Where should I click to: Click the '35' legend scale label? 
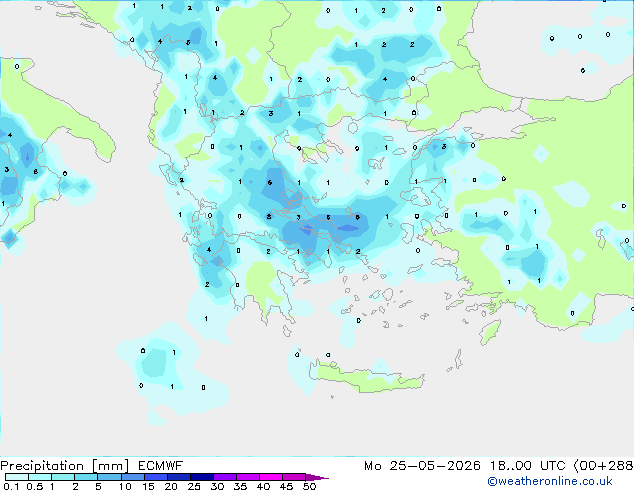point(240,486)
